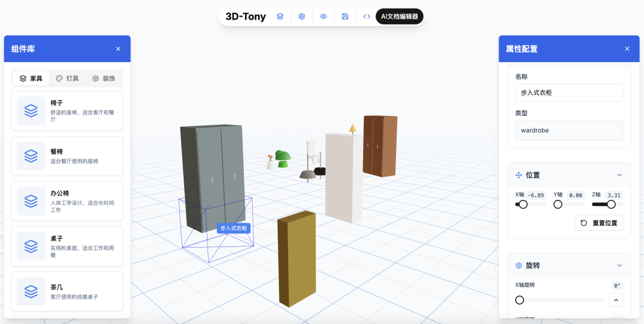Toggle the eye preview icon in toolbar
The width and height of the screenshot is (644, 324).
324,17
